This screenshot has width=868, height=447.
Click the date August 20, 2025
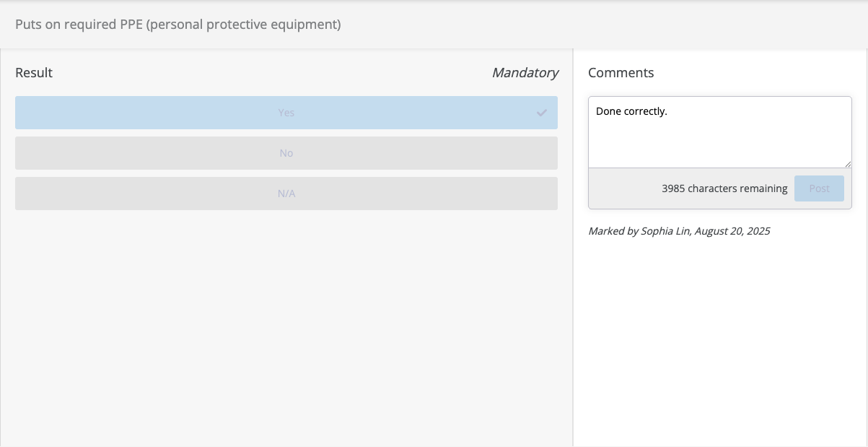click(732, 232)
